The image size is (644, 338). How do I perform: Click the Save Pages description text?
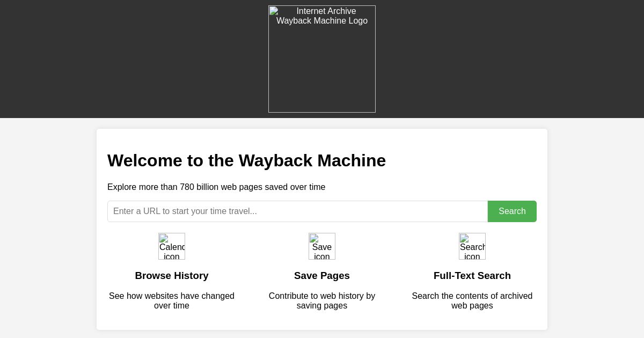(322, 301)
